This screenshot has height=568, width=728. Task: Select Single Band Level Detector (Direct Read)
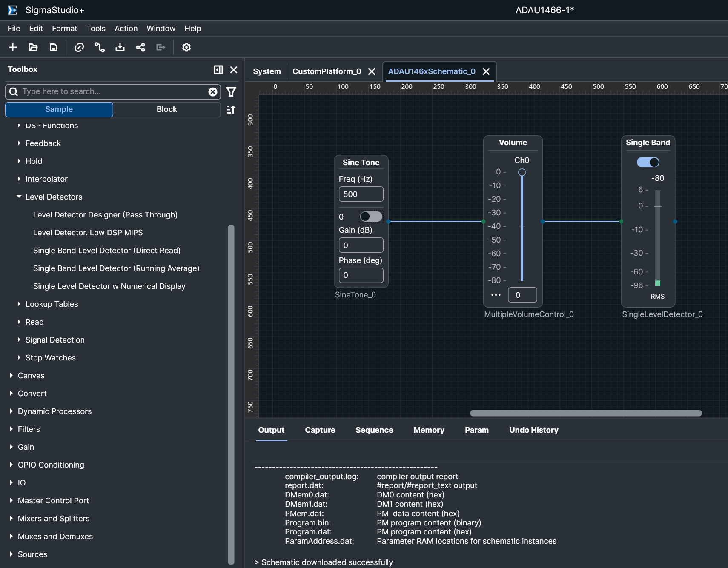[107, 251]
